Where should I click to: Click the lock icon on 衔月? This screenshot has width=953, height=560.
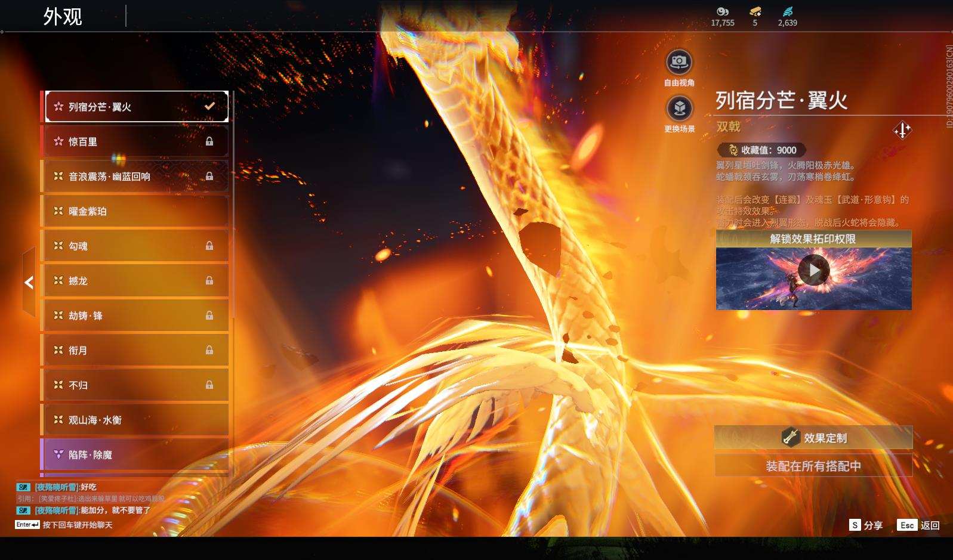tap(209, 350)
